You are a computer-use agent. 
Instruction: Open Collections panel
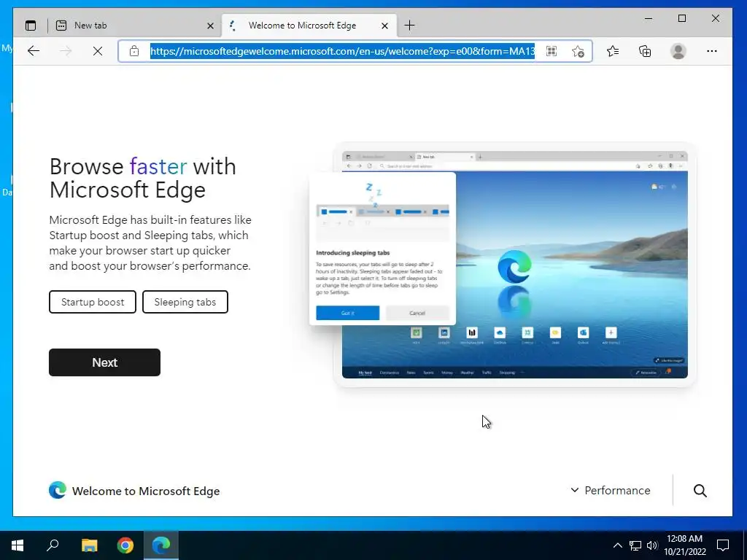[645, 51]
